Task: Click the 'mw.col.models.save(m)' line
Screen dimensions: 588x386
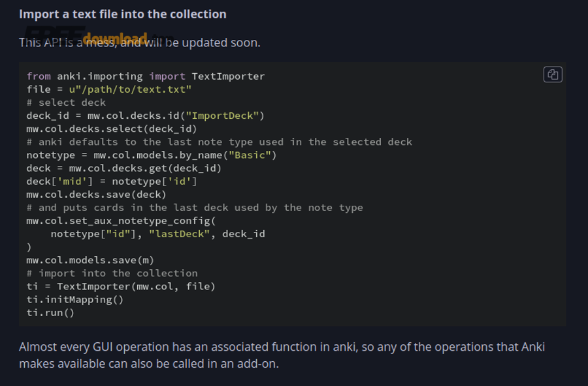Action: [90, 260]
